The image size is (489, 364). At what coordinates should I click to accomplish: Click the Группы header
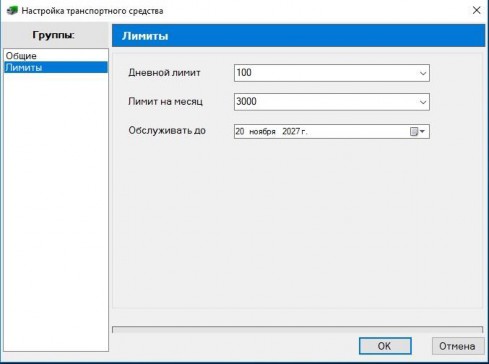pyautogui.click(x=54, y=35)
